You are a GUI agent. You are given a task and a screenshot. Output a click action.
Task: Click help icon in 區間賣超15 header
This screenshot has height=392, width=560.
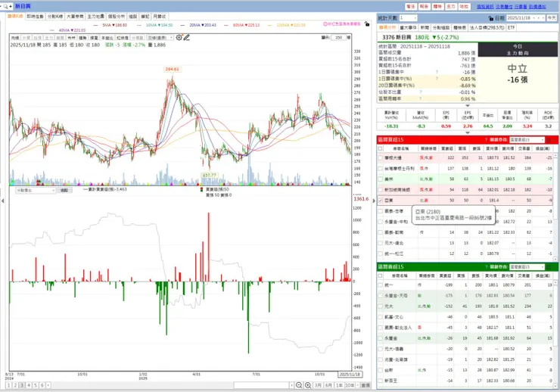coord(486,266)
